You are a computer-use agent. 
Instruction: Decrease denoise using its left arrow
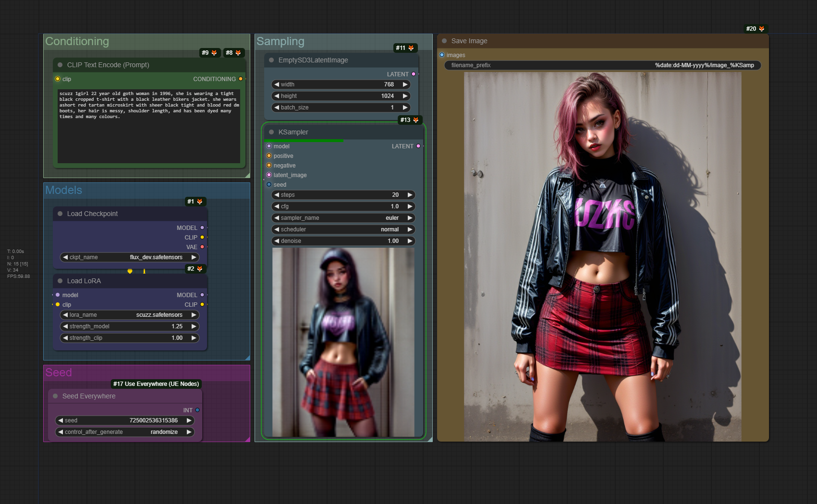277,241
